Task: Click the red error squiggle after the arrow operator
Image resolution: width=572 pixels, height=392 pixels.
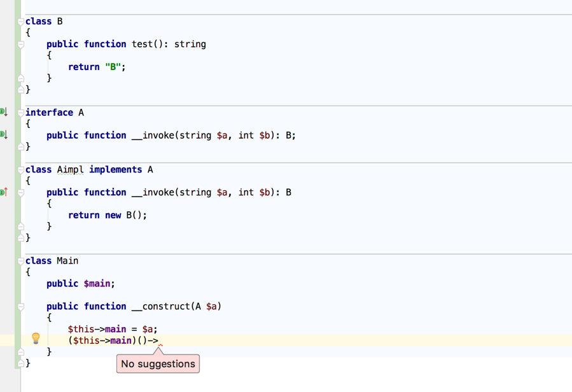Action: pos(161,344)
